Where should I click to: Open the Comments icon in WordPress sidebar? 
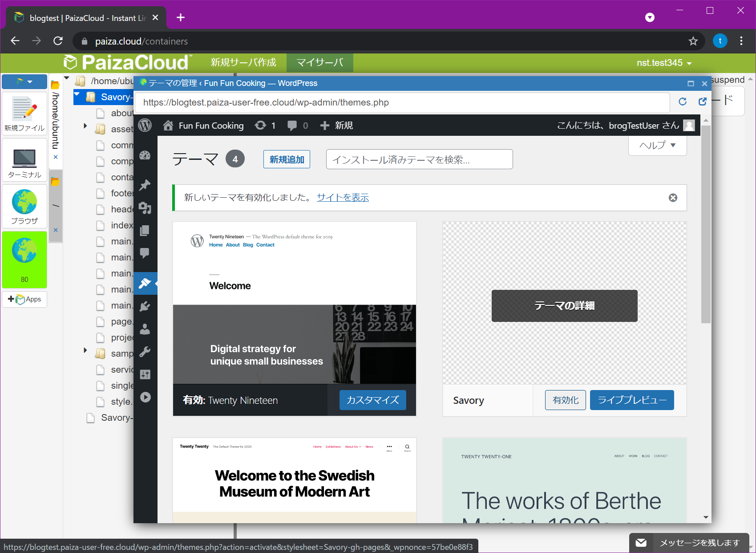pyautogui.click(x=145, y=253)
